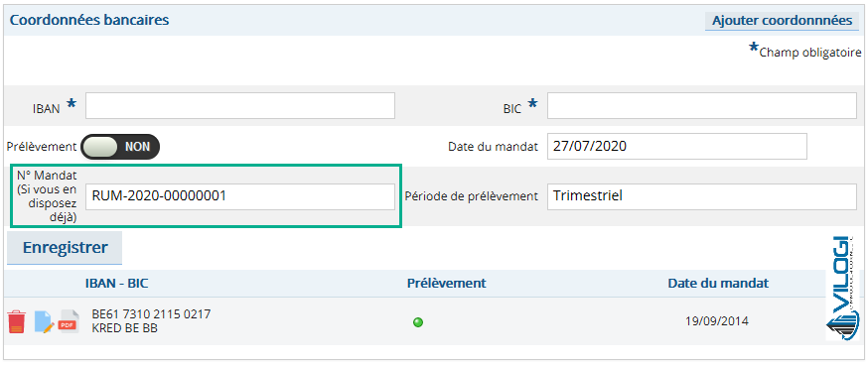
Task: Edit the BE61 bank account entry
Action: coord(45,321)
